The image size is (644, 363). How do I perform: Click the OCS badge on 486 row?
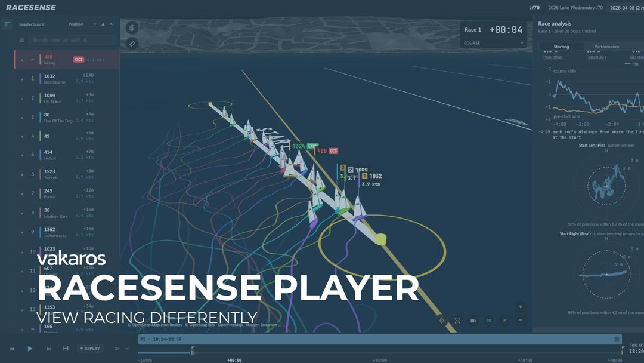[79, 60]
